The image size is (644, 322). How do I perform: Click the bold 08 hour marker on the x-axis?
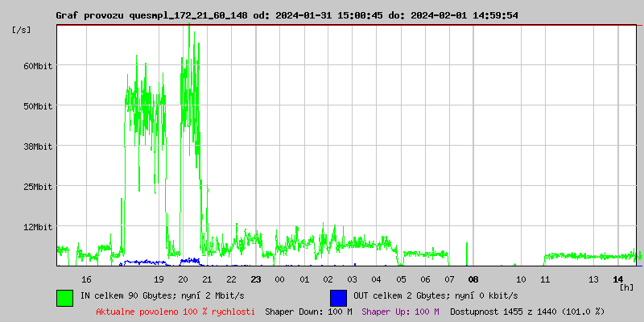[473, 279]
